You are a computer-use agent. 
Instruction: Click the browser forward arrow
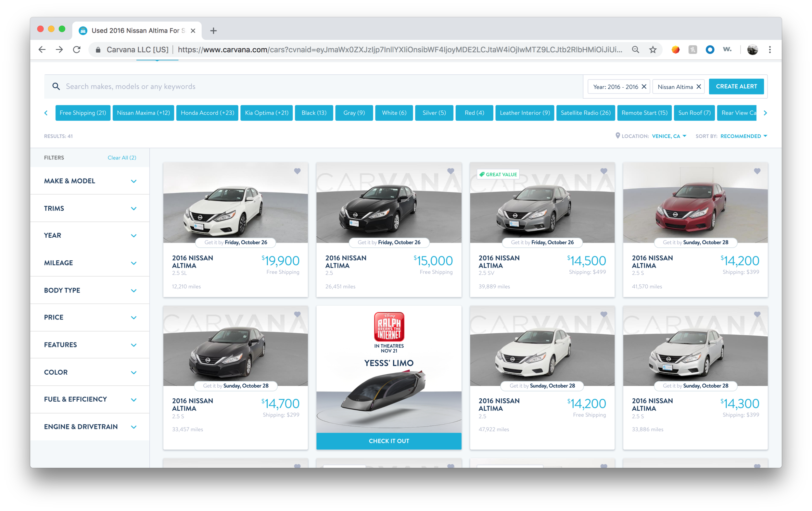click(59, 50)
